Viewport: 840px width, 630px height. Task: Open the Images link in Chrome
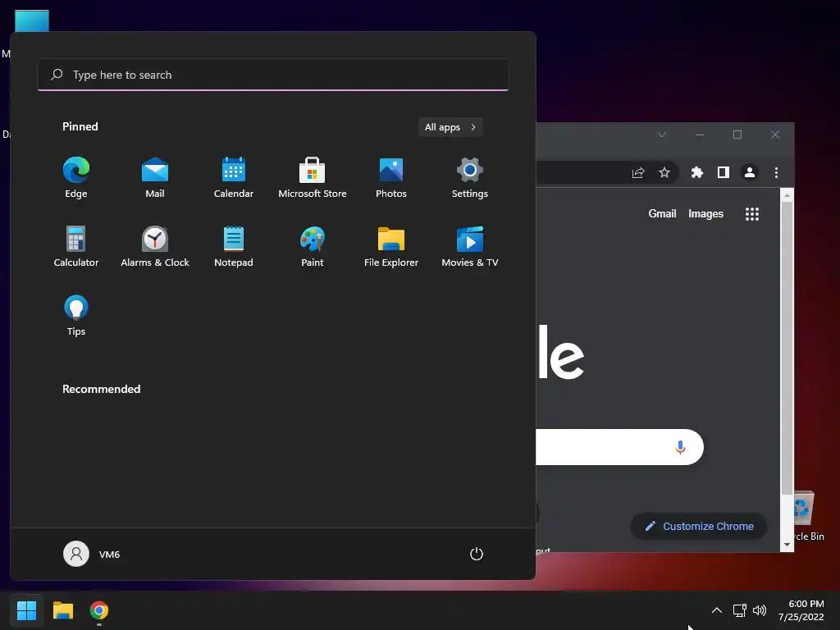coord(705,214)
